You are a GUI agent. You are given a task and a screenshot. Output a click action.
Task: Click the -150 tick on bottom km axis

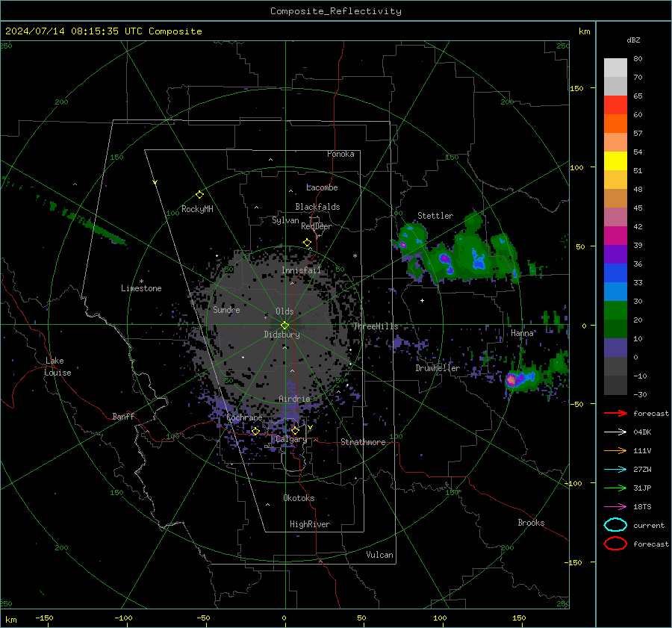pos(44,618)
